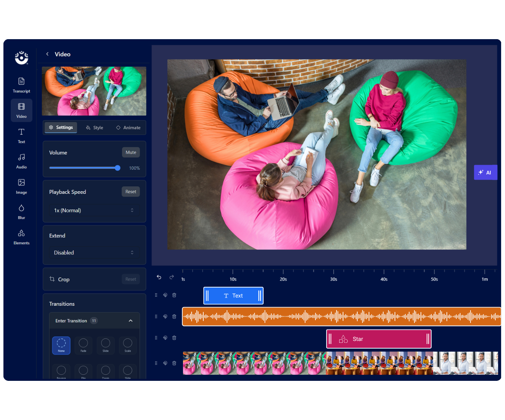Toggle magnet snapping on the audio track

tap(165, 317)
